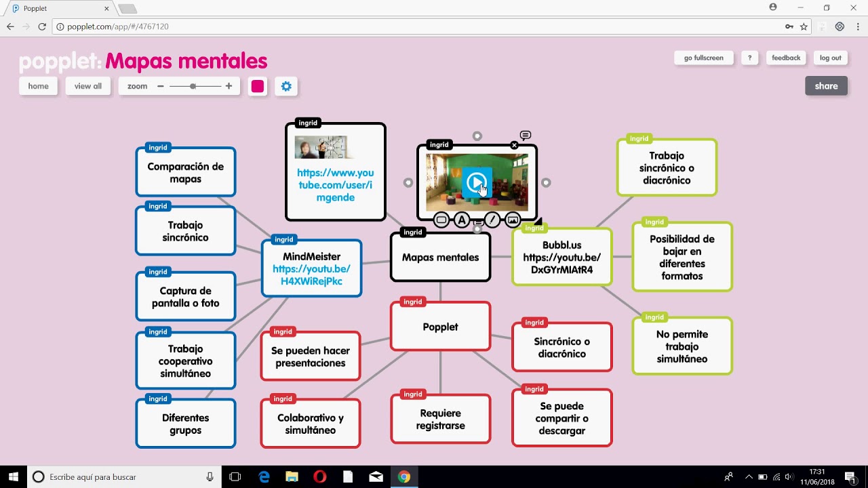The width and height of the screenshot is (868, 488).
Task: Zoom out with the minus button
Action: [161, 86]
